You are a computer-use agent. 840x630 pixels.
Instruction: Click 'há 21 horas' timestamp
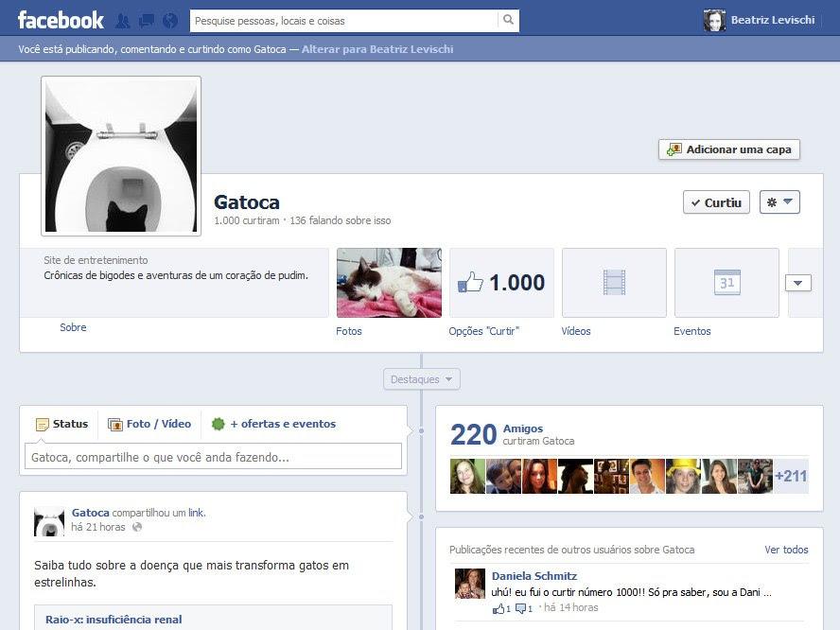tap(98, 527)
